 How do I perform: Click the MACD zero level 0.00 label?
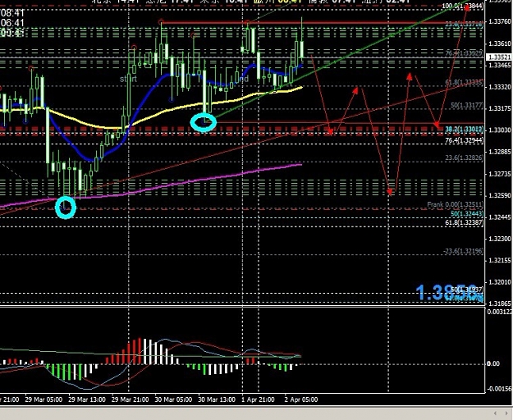[x=493, y=363]
